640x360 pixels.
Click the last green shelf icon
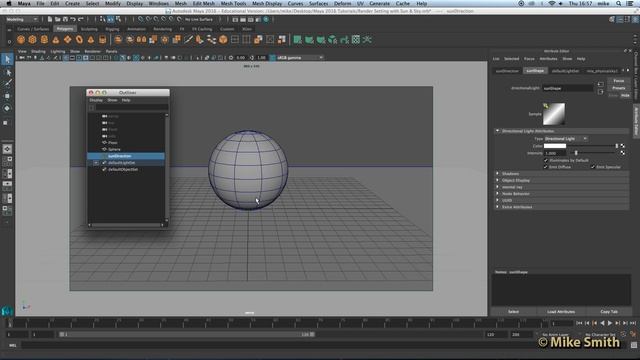tap(367, 40)
